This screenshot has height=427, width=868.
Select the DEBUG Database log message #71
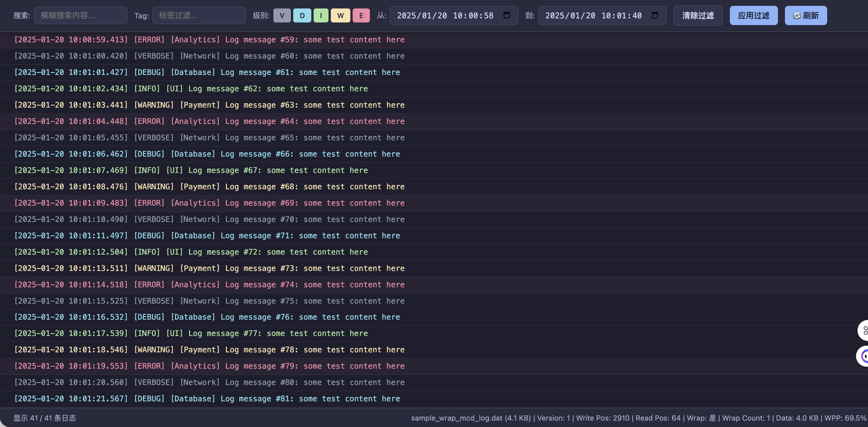point(434,236)
